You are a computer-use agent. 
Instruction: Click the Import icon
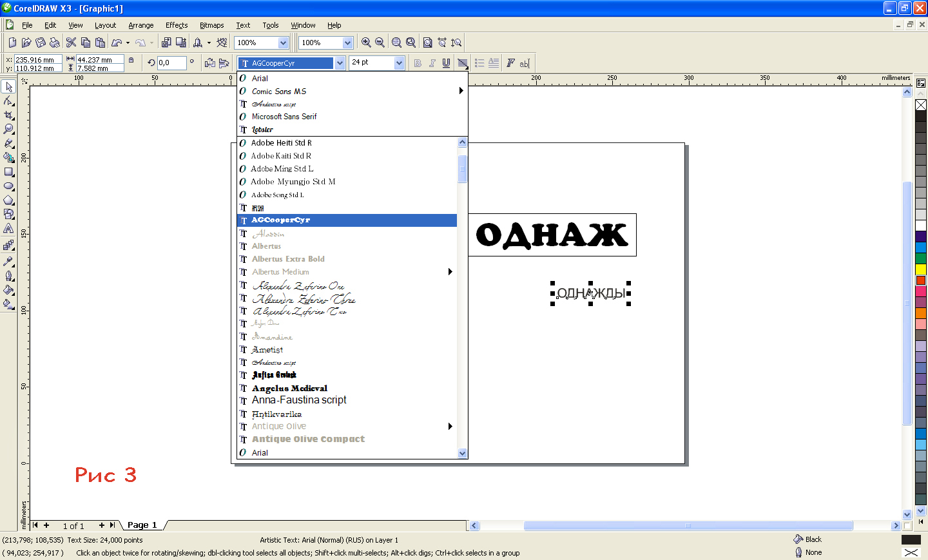pyautogui.click(x=166, y=43)
